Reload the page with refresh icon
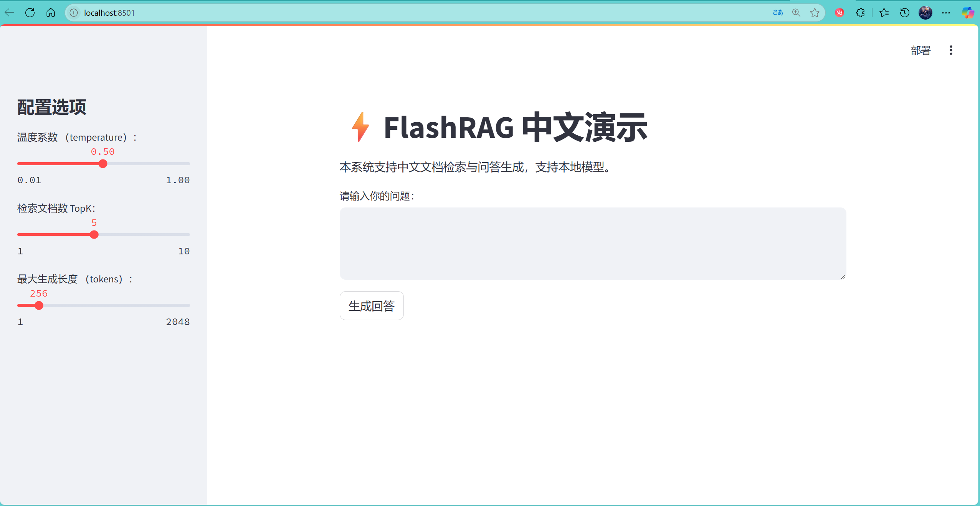This screenshot has width=980, height=506. pyautogui.click(x=30, y=13)
